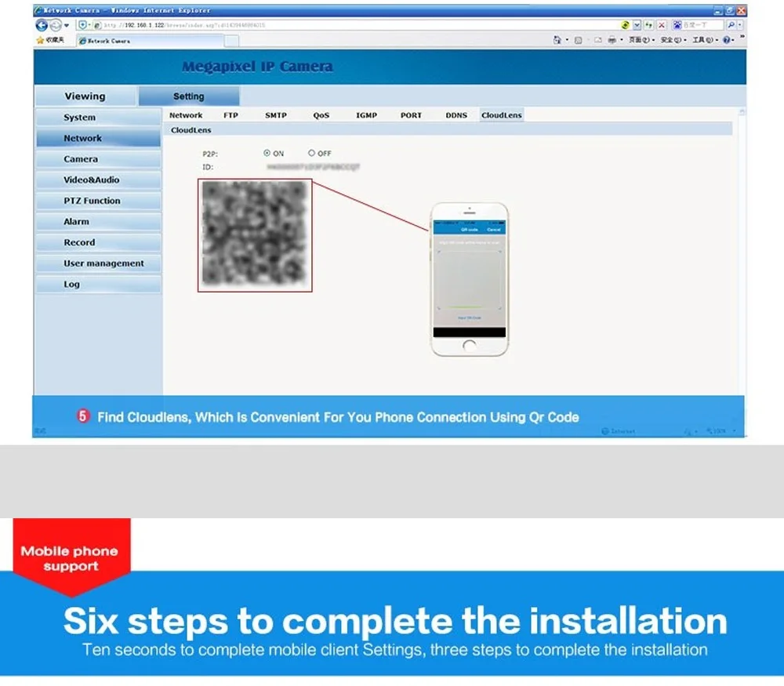
Task: Select the PORT sub-tab
Action: click(411, 115)
